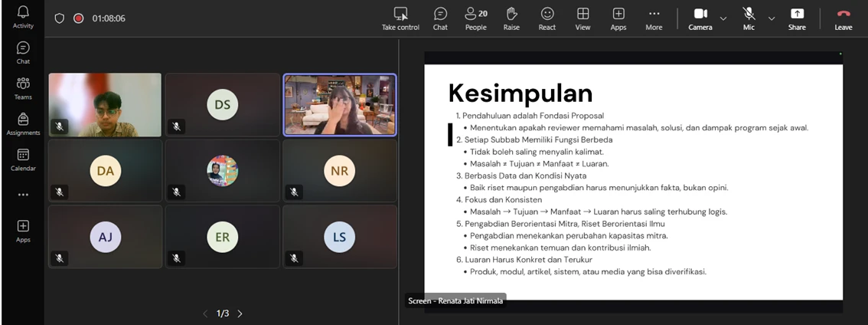
Task: Click the Share screen button
Action: click(797, 18)
